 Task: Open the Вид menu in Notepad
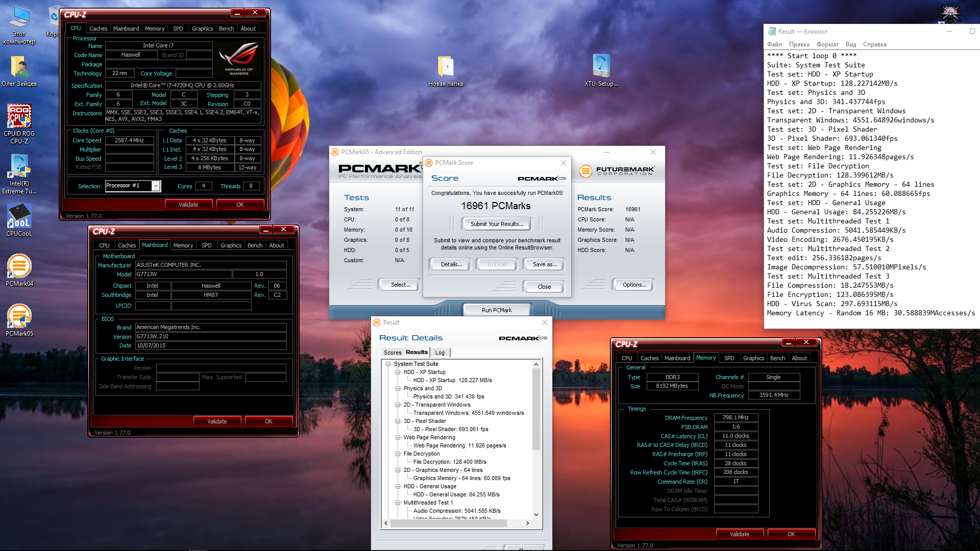850,44
